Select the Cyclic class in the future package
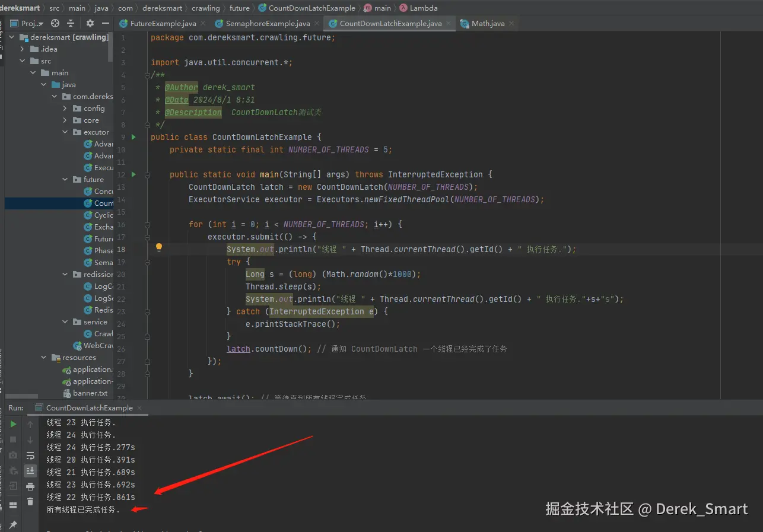 pyautogui.click(x=98, y=215)
